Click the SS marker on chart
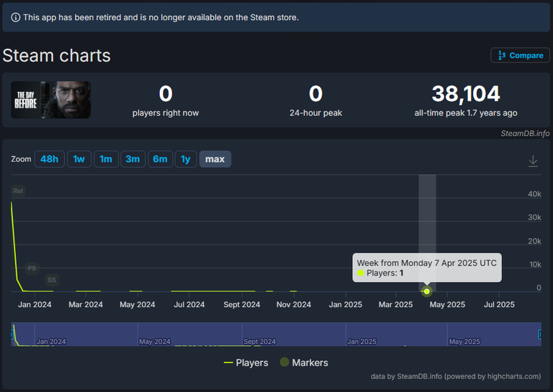The width and height of the screenshot is (553, 392). point(52,280)
